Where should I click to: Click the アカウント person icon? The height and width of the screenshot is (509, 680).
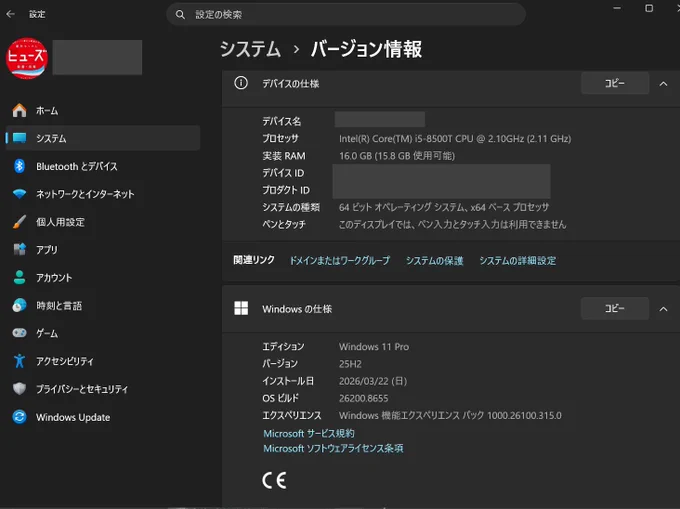[19, 277]
